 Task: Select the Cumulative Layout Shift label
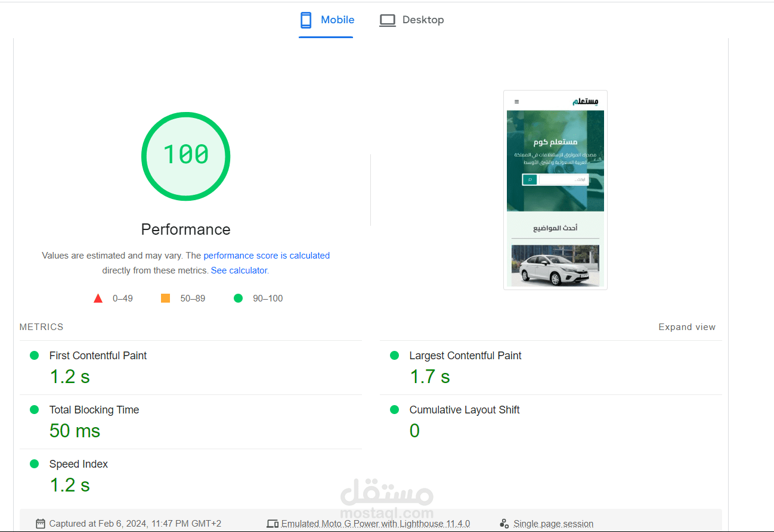click(x=465, y=410)
